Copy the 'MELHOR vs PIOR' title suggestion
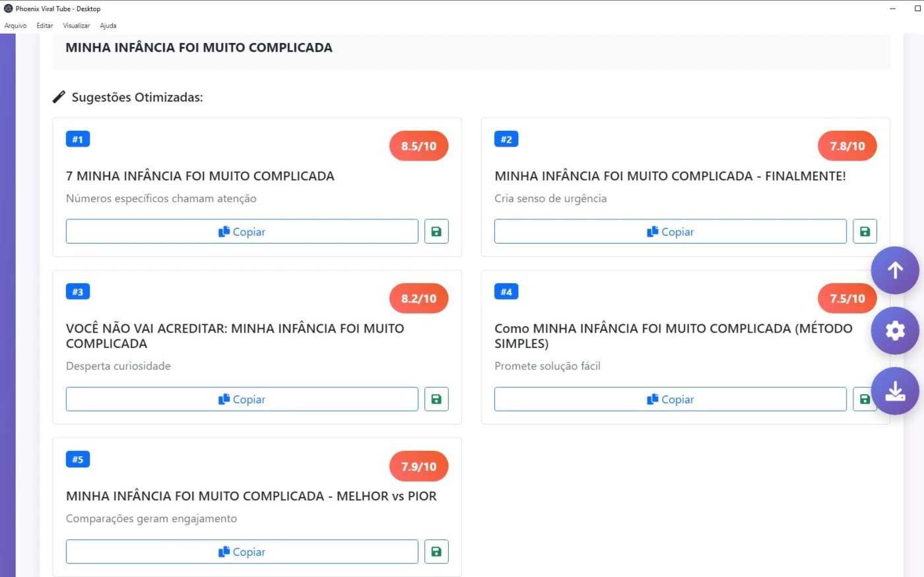Viewport: 924px width, 577px height. (242, 551)
